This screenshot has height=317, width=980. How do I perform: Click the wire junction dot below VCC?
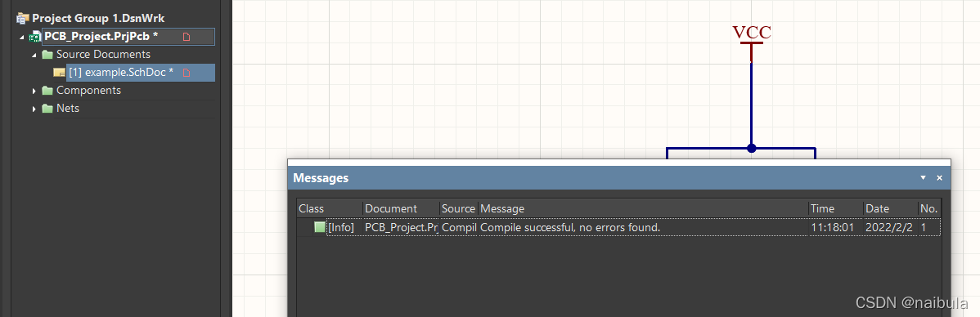(752, 148)
